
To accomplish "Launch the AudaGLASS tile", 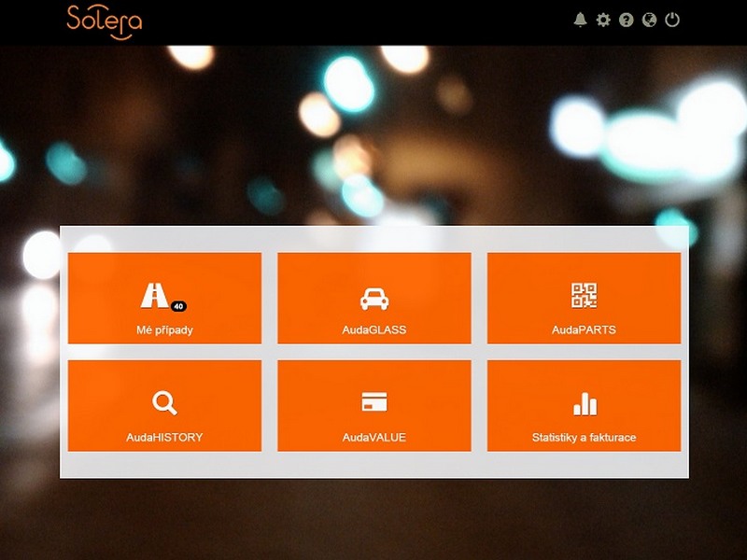I will click(x=374, y=298).
